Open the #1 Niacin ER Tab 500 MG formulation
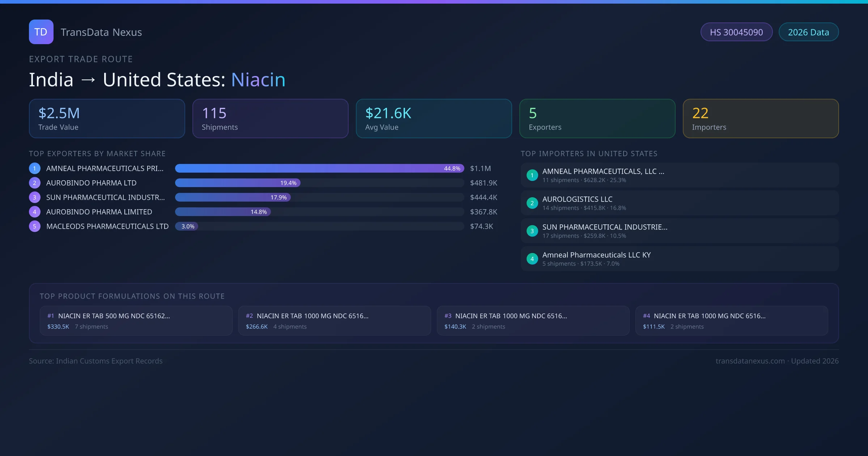 [x=136, y=321]
